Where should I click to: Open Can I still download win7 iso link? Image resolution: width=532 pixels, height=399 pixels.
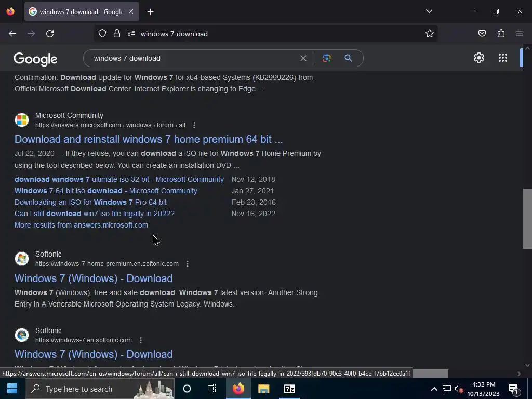95,214
